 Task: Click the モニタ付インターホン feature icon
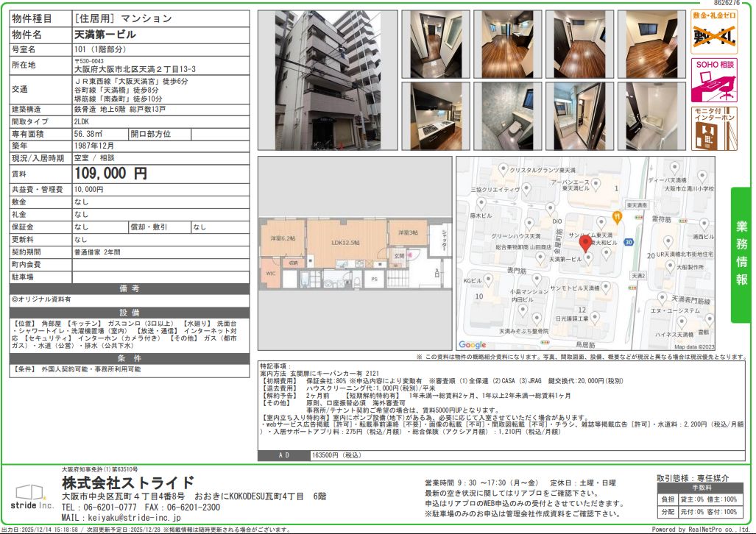713,128
